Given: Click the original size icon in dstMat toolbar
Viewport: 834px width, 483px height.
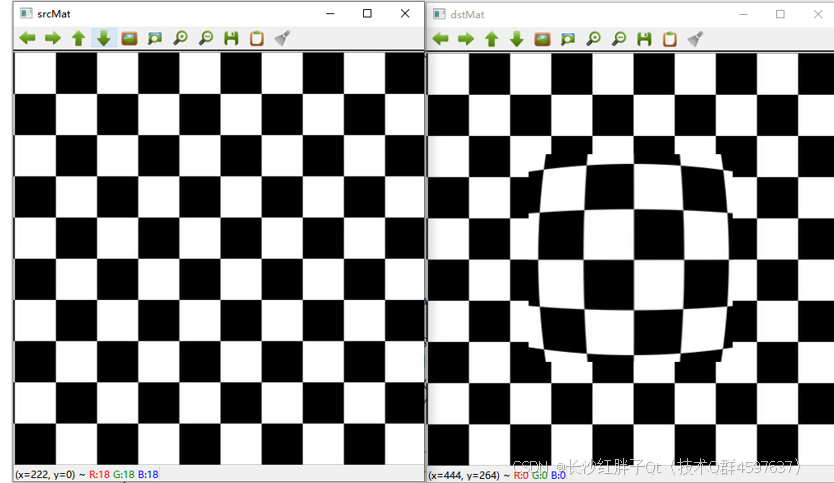Looking at the screenshot, I should click(x=543, y=38).
